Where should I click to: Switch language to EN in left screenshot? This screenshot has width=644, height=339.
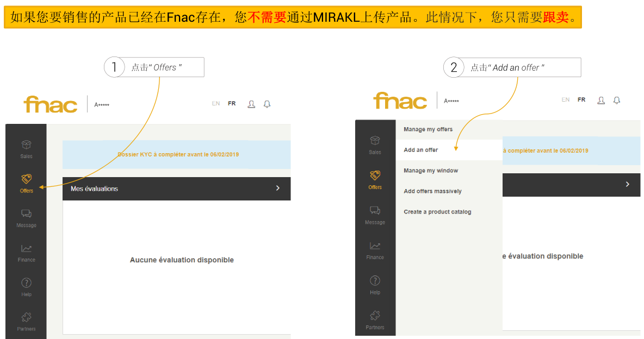(x=216, y=103)
